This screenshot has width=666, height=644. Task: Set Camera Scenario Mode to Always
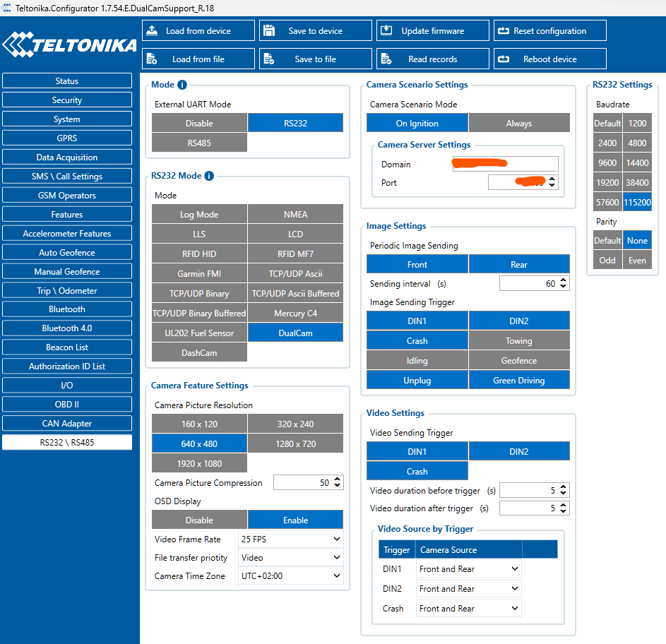519,123
